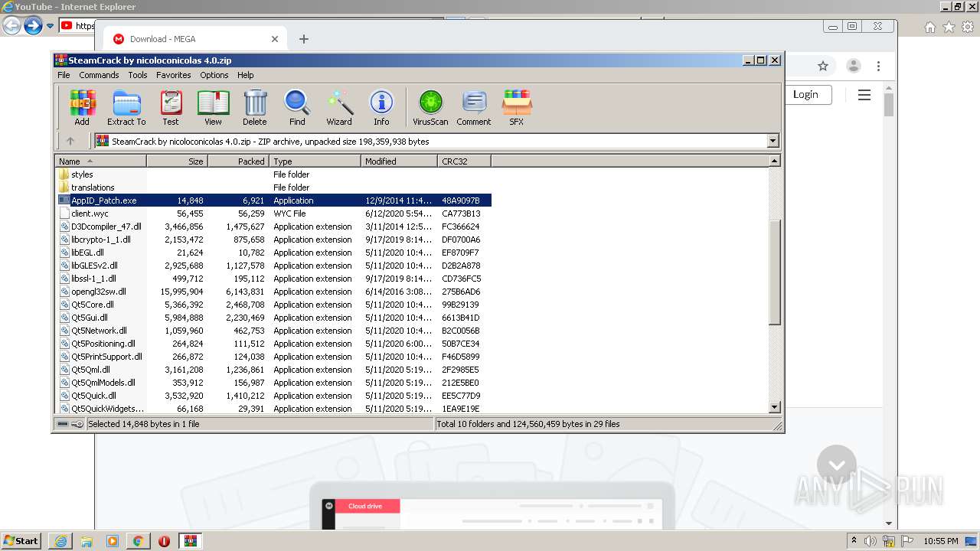
Task: Click the Extract To toolbar icon
Action: click(x=126, y=107)
